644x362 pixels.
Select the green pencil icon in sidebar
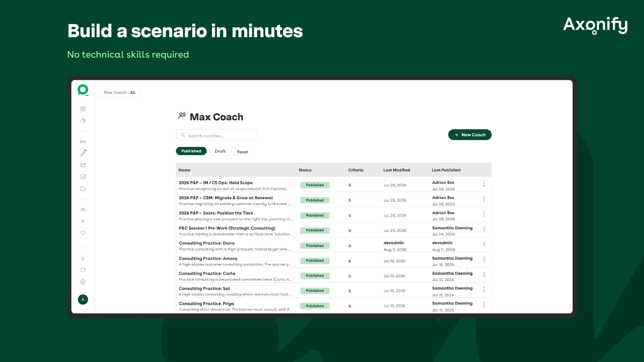pyautogui.click(x=83, y=153)
